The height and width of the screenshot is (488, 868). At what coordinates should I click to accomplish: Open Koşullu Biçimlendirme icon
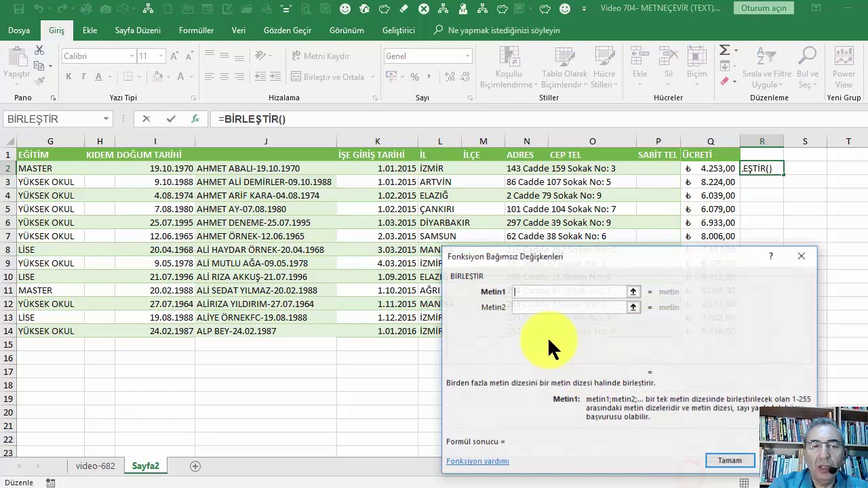pos(509,68)
